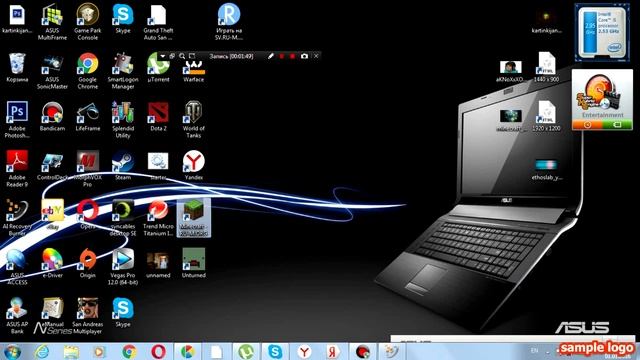Select the ASUS AP Bank icon
This screenshot has width=640, height=360.
click(x=17, y=316)
